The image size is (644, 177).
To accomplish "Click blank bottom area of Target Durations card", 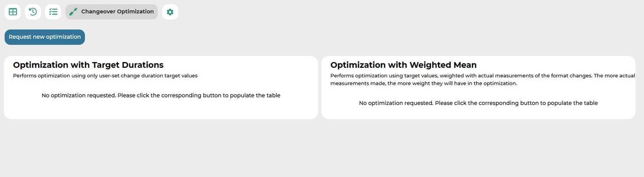I will 161,110.
